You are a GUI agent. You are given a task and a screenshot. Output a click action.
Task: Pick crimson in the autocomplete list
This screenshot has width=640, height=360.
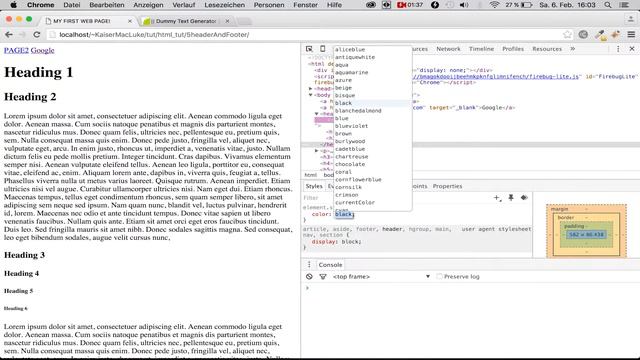372,195
